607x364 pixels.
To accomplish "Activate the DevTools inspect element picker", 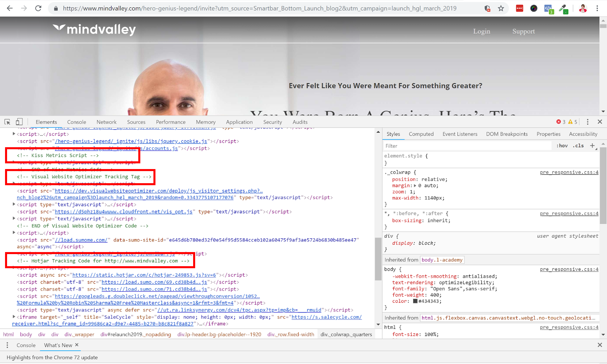I will click(7, 122).
